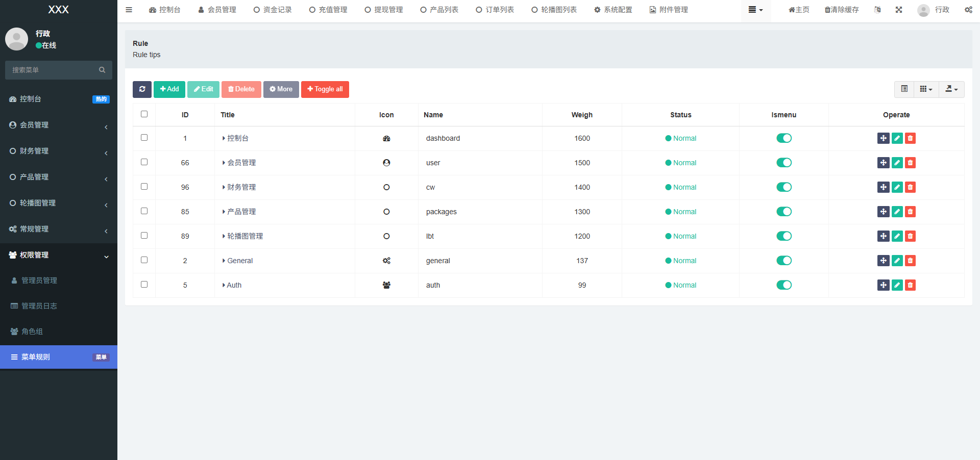This screenshot has width=980, height=460.
Task: Click the settings cogs icon top right
Action: pyautogui.click(x=968, y=10)
